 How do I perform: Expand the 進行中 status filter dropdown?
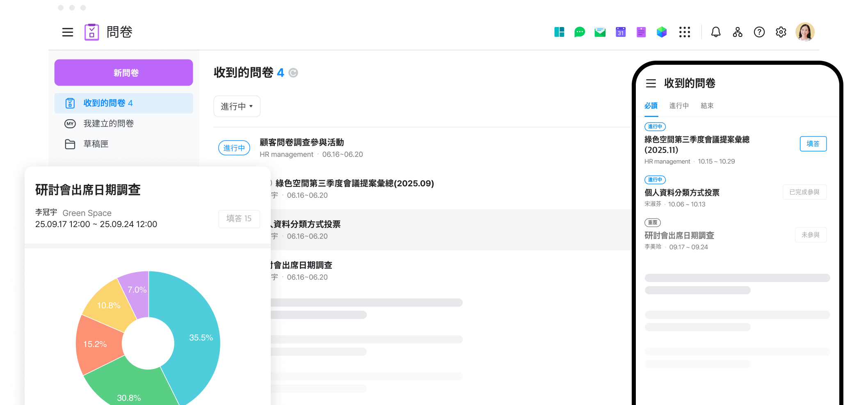coord(237,107)
